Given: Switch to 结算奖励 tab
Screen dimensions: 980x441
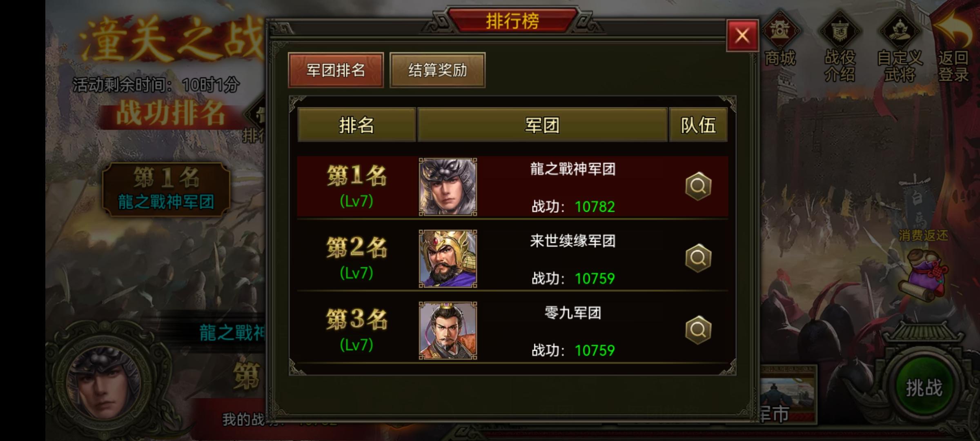Looking at the screenshot, I should pos(437,70).
